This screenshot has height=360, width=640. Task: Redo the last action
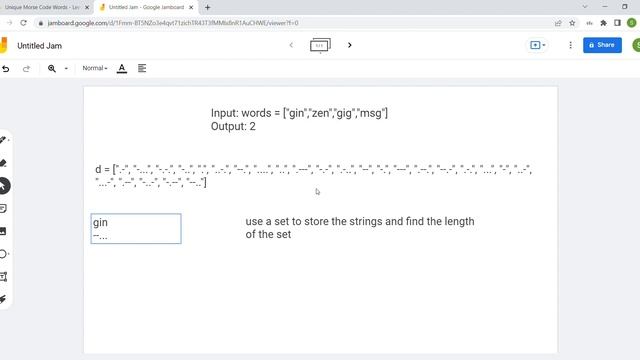point(26,69)
